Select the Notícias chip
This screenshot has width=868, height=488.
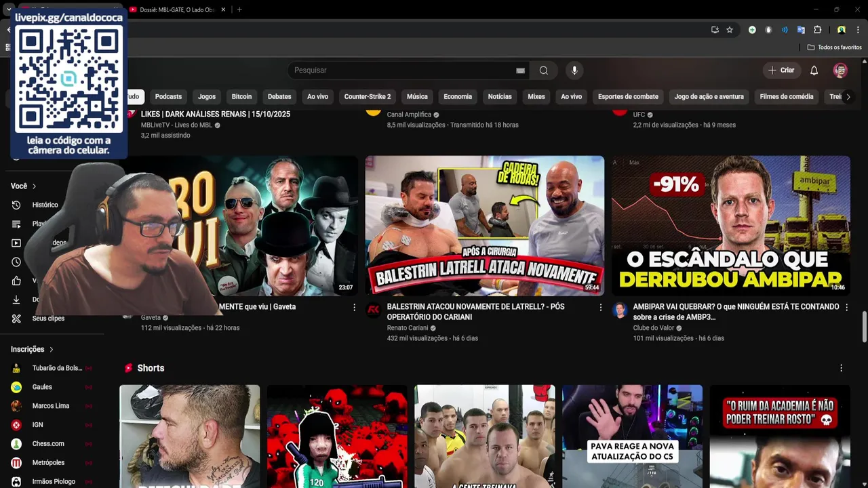click(x=500, y=96)
